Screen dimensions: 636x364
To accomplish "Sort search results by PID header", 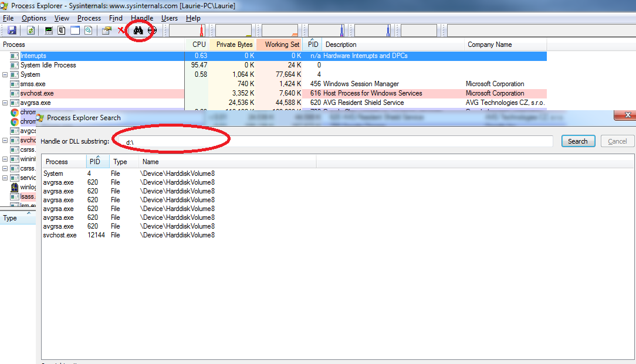I will click(98, 162).
